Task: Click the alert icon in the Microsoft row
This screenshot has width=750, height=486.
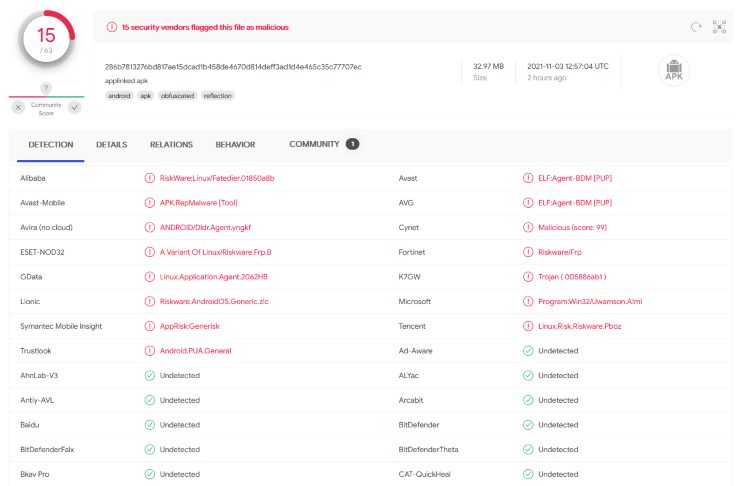Action: (528, 301)
